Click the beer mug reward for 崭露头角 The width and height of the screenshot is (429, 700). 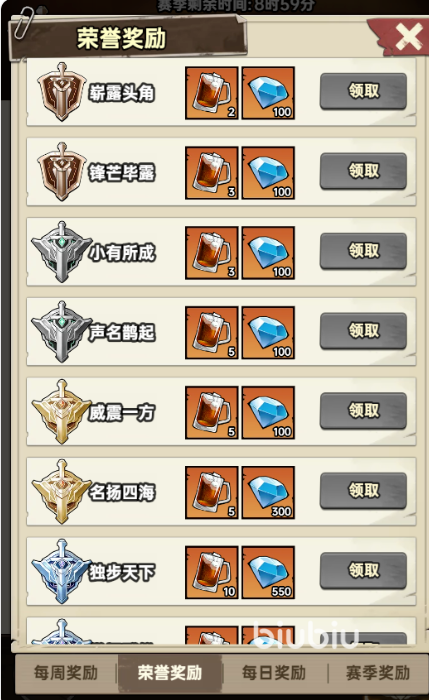point(212,93)
